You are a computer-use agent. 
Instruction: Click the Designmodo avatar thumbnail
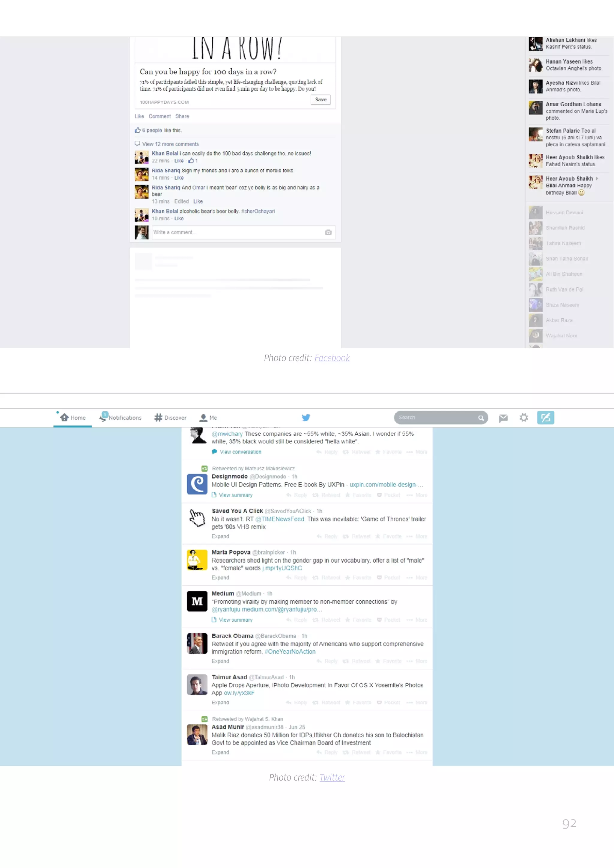click(x=197, y=484)
